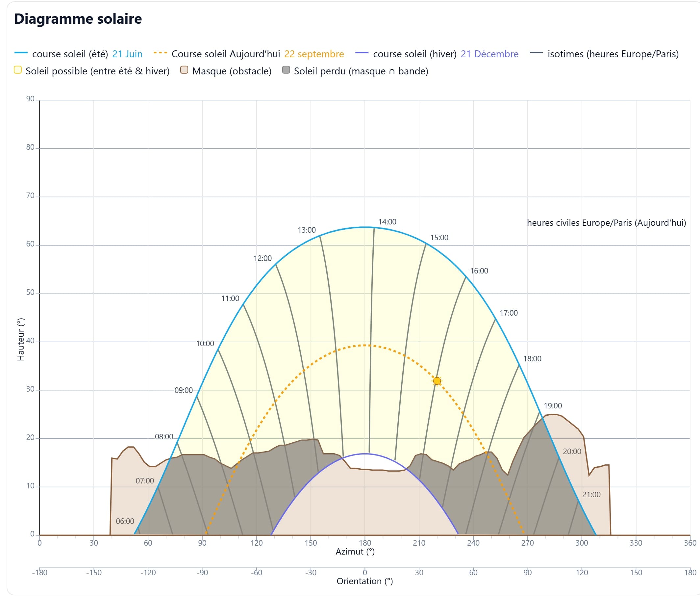Toggle the Soleil possible legend box
The height and width of the screenshot is (597, 700).
point(17,70)
